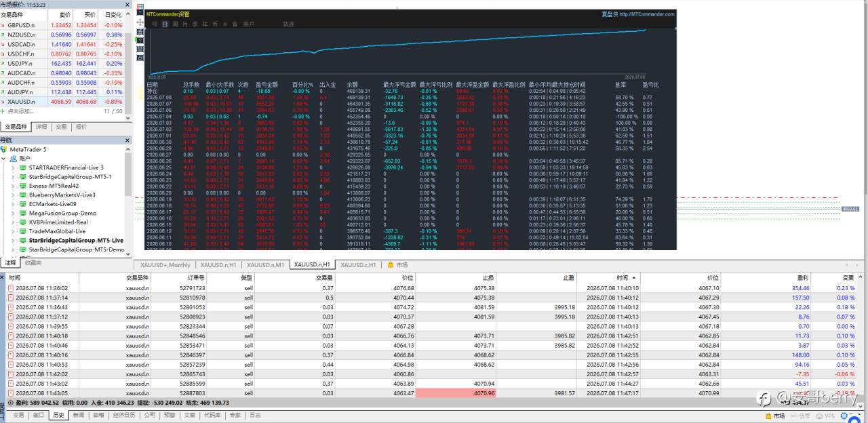
Task: Click the MetaTrader 5 root icon
Action: (x=5, y=149)
